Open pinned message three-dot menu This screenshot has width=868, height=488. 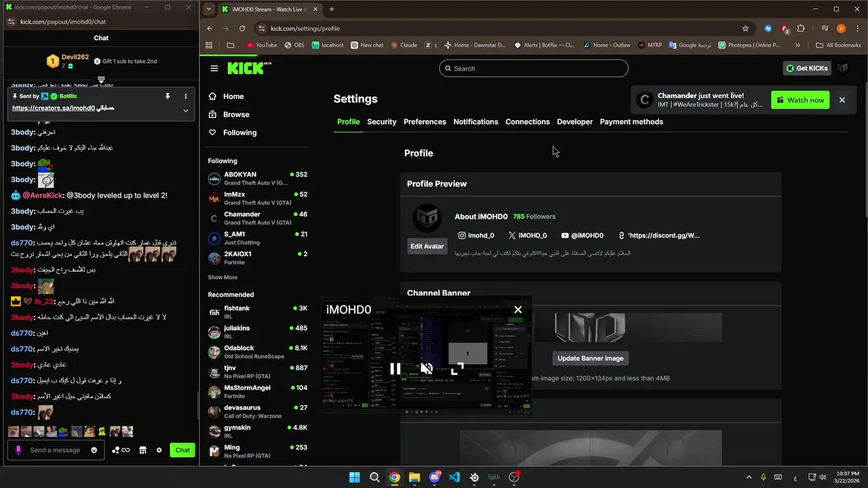(x=186, y=96)
